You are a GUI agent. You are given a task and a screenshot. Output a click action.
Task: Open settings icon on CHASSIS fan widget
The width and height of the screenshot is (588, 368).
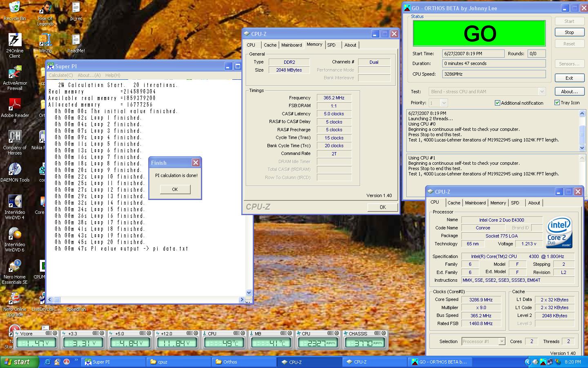pyautogui.click(x=376, y=333)
